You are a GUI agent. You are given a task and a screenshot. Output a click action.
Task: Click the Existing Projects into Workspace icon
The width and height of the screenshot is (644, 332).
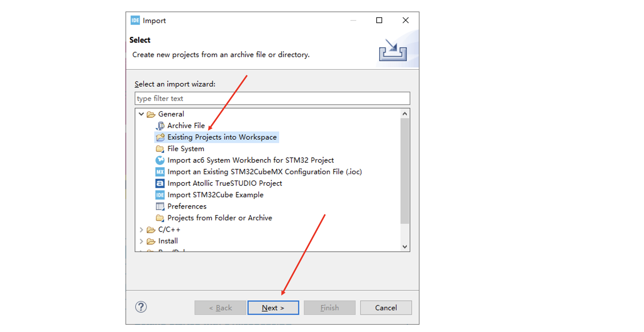(x=160, y=137)
